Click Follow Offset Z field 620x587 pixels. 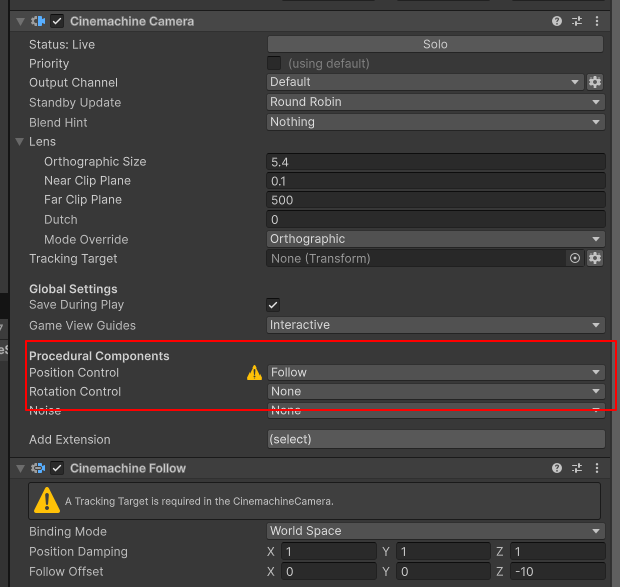pos(558,572)
